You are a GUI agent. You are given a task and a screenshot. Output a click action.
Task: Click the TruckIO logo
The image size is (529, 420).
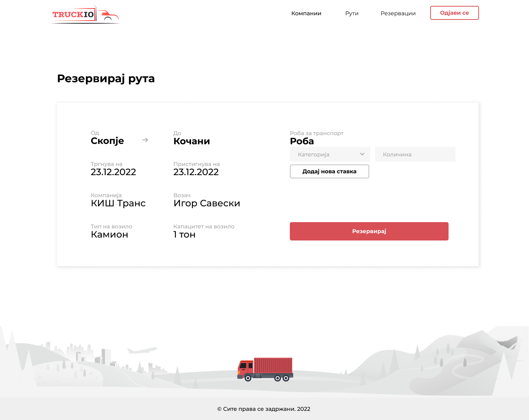click(x=86, y=15)
